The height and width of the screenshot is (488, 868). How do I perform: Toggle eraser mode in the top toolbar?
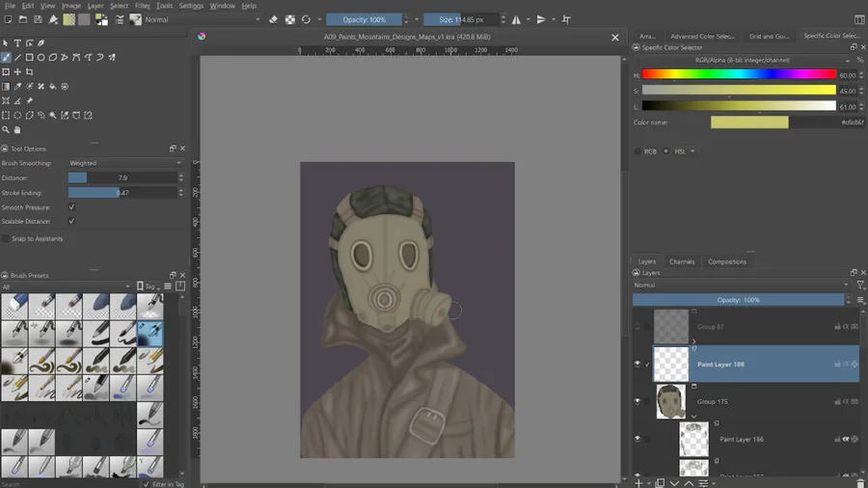[x=273, y=19]
